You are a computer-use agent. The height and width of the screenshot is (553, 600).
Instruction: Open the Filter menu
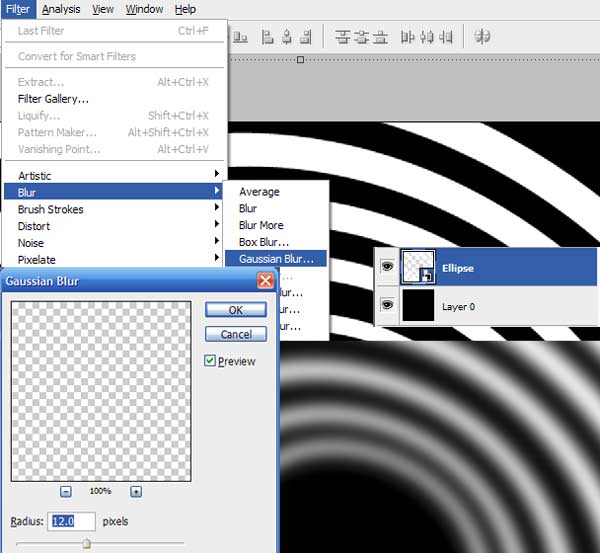click(18, 9)
